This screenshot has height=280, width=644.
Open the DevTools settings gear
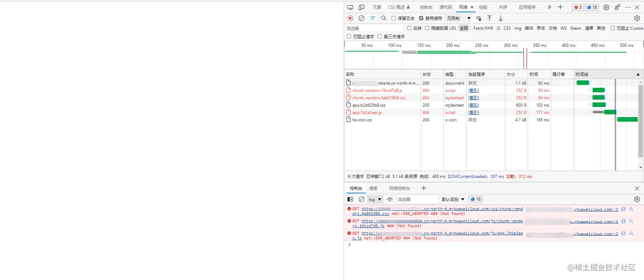coord(606,7)
